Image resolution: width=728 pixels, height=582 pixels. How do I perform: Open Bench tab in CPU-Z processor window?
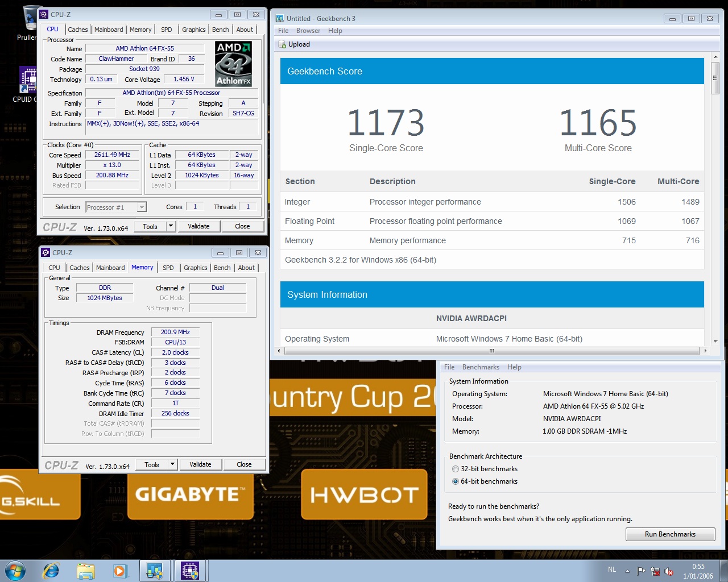(x=221, y=30)
